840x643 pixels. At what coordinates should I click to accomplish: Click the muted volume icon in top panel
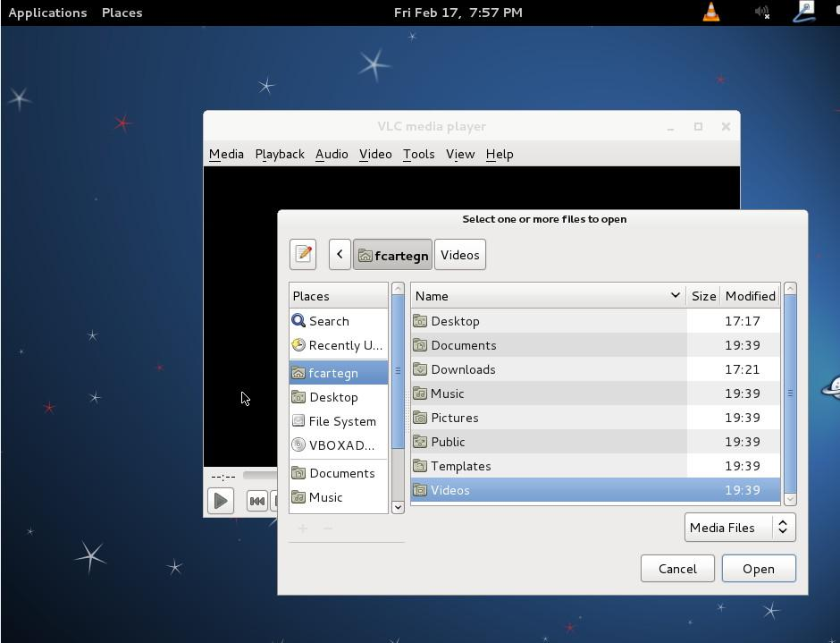pyautogui.click(x=761, y=13)
